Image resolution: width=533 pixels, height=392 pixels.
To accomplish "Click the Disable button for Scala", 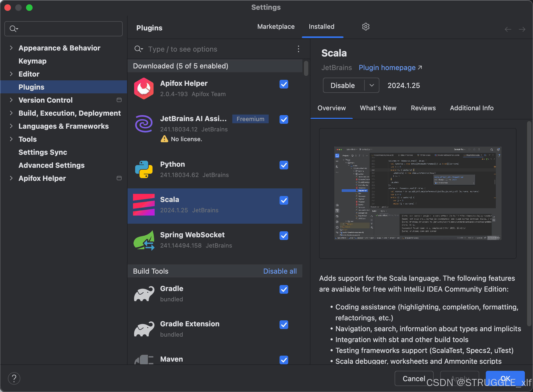I will pyautogui.click(x=343, y=85).
